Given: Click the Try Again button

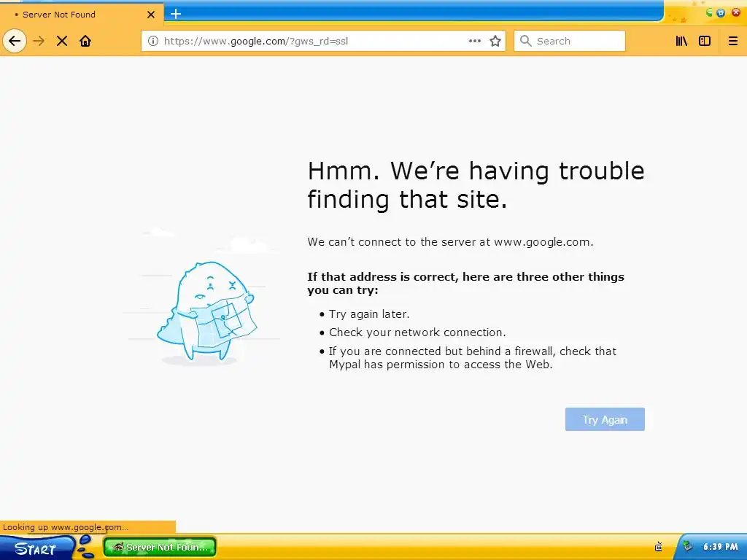Looking at the screenshot, I should coord(605,419).
